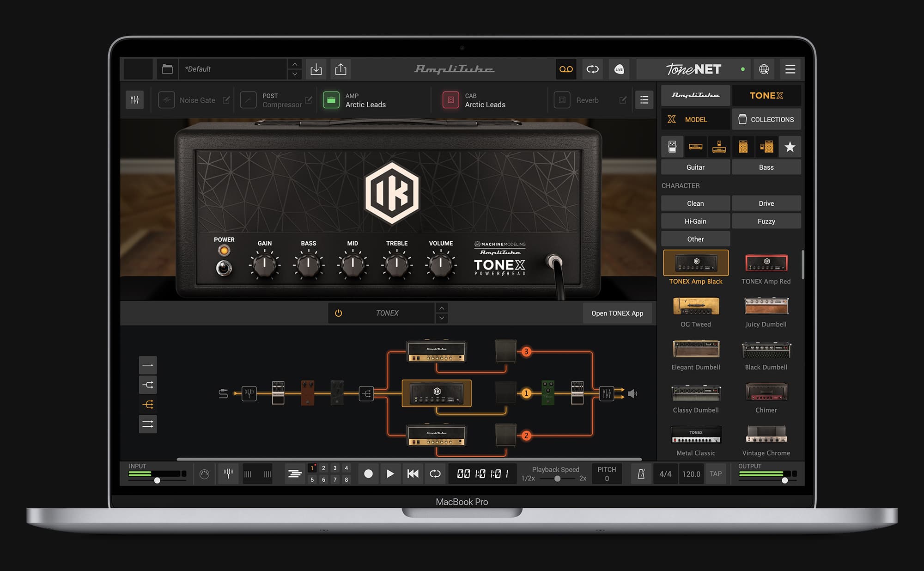Filter models by Hi-Gain character
This screenshot has height=571, width=924.
click(695, 221)
